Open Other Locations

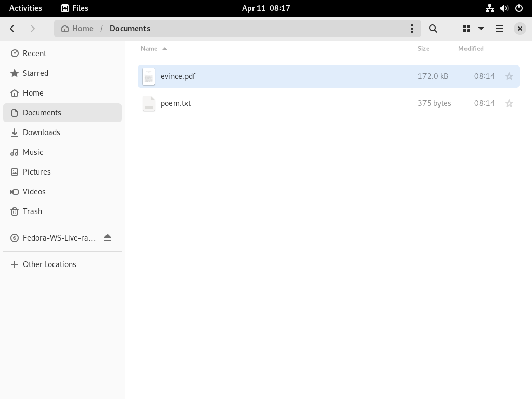(x=62, y=264)
